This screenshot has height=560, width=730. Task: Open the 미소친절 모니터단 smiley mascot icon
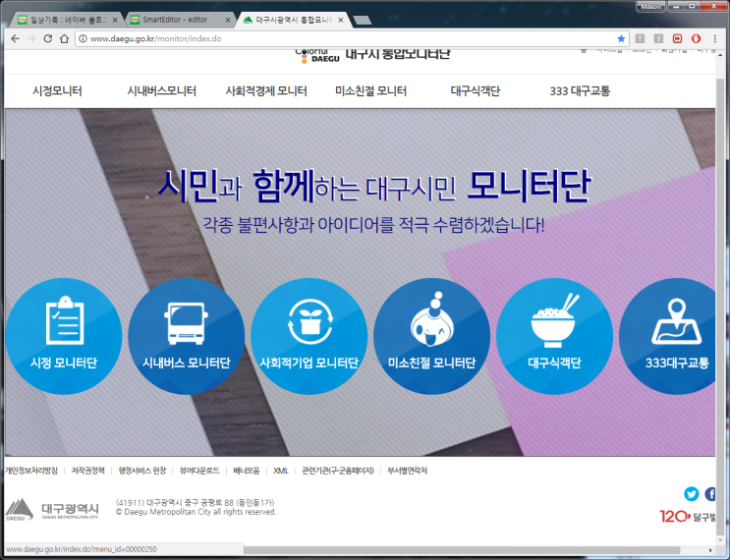tap(431, 336)
